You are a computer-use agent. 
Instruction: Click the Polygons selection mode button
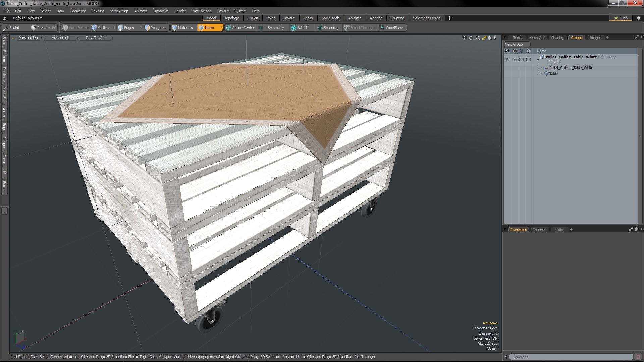click(155, 28)
